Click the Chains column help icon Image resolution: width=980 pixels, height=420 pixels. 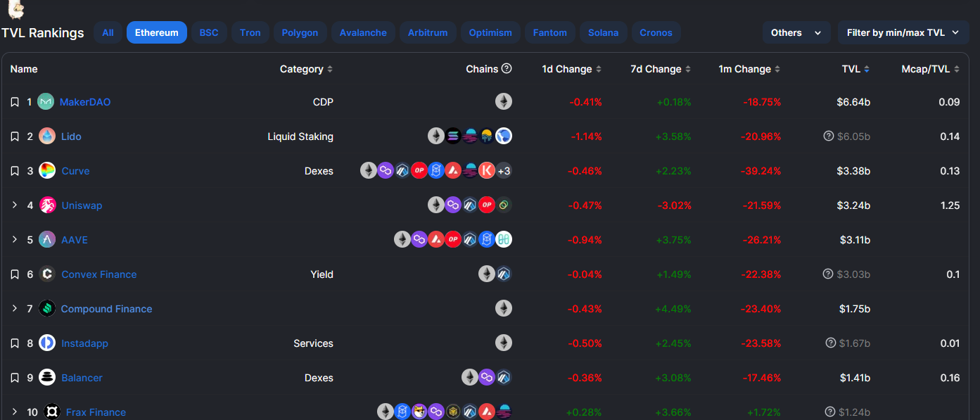pos(507,69)
